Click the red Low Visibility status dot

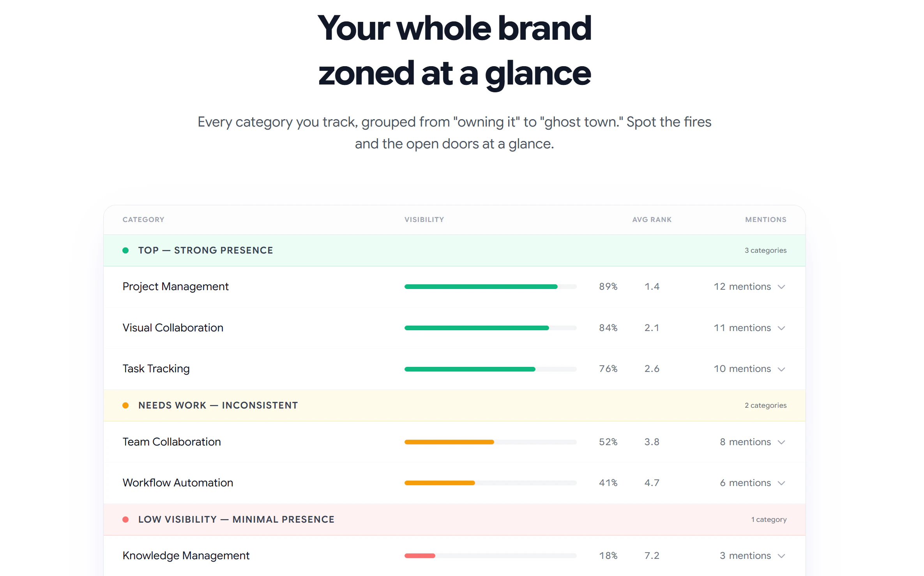pos(125,519)
